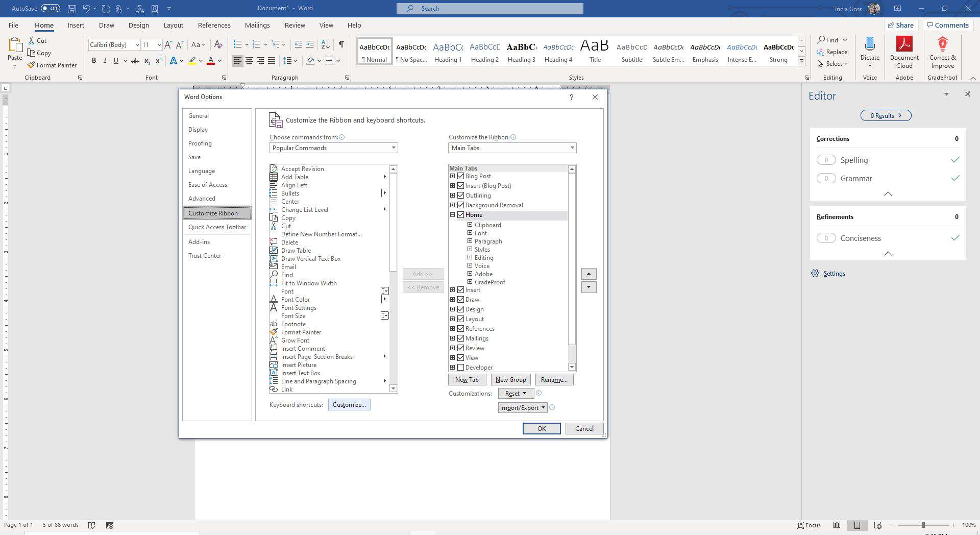Screen dimensions: 980x535
Task: Click the Clear All Formatting icon
Action: 218,44
